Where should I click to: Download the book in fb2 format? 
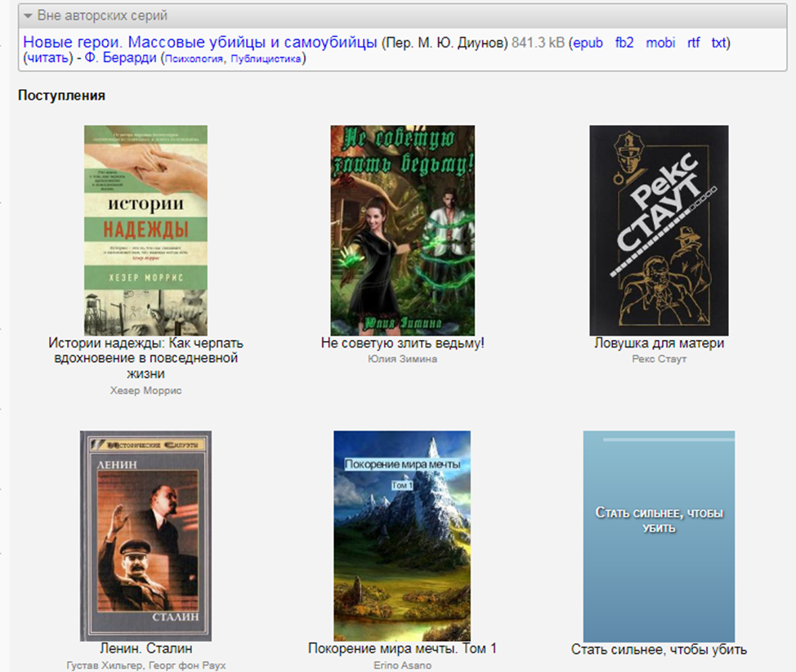point(624,43)
